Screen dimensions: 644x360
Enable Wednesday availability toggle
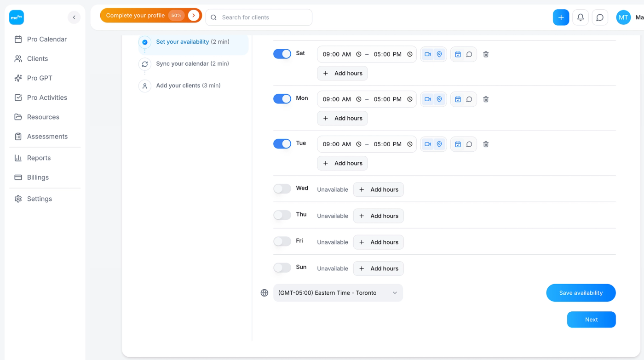pyautogui.click(x=282, y=189)
